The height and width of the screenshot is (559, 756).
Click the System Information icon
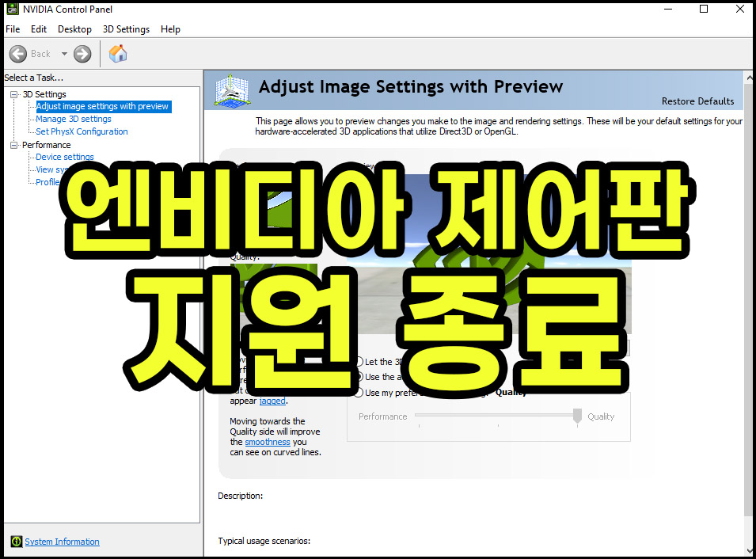point(17,542)
